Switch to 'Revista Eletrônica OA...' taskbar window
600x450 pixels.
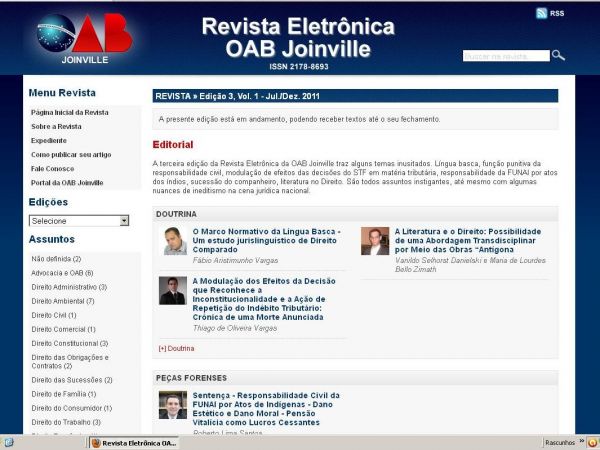[134, 443]
